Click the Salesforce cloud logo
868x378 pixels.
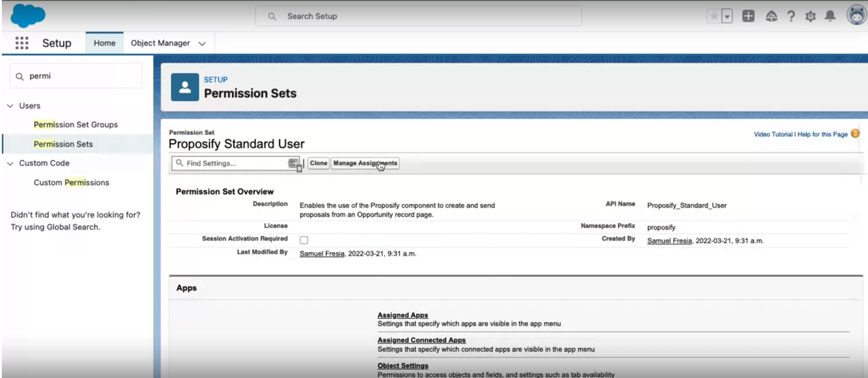click(28, 16)
